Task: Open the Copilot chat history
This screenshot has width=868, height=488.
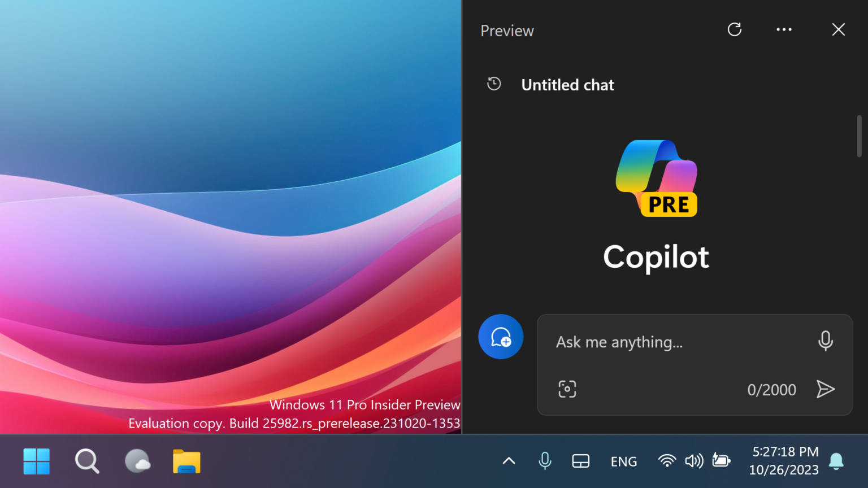Action: coord(494,84)
